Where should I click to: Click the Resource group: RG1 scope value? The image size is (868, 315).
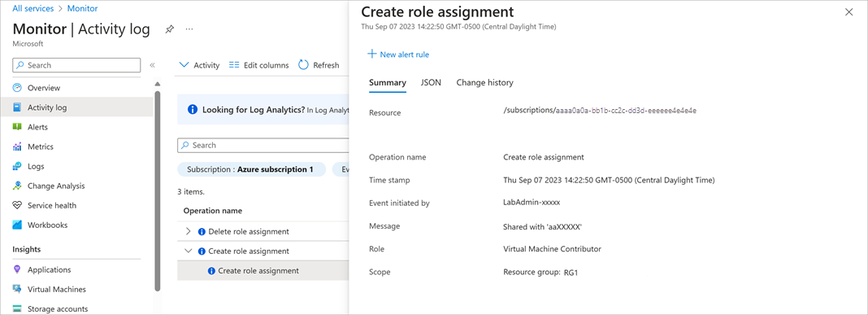click(x=540, y=273)
